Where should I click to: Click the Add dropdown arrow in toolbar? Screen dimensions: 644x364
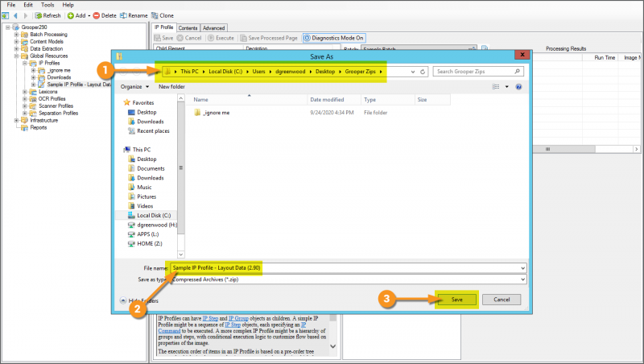coord(89,15)
